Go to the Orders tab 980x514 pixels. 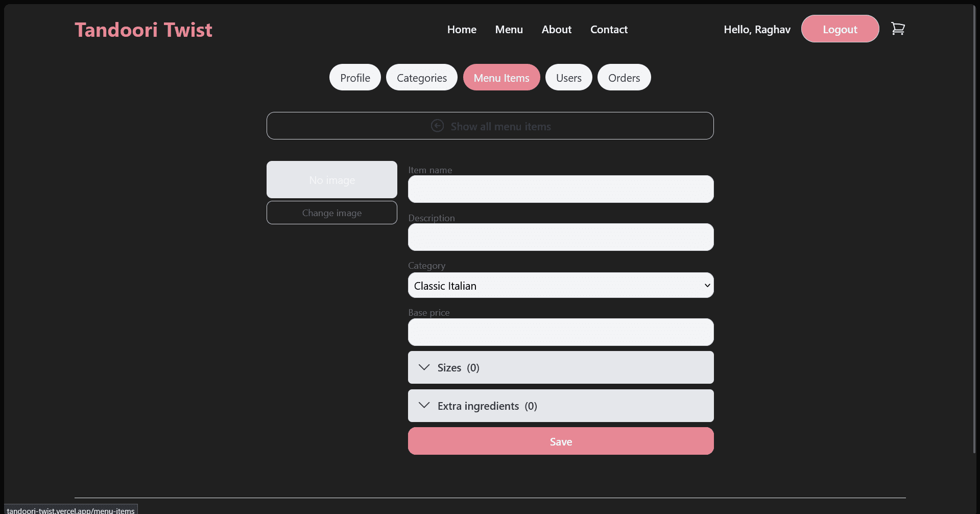624,78
